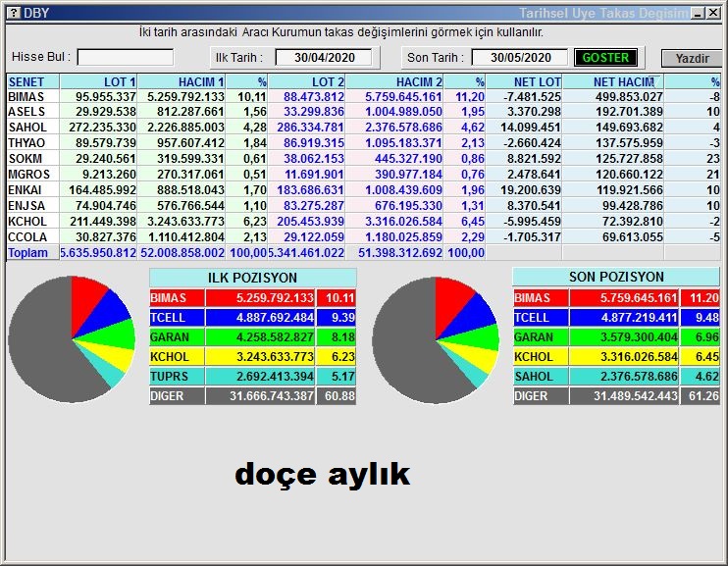728x566 pixels.
Task: Sort by HACIM 1 column header
Action: (182, 81)
